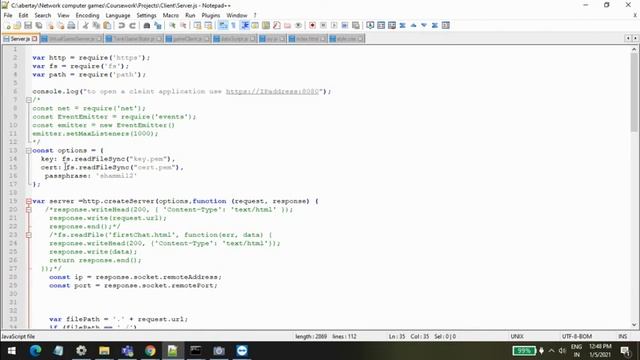
Task: Click the scrollbar down arrow in the editor
Action: (x=634, y=325)
